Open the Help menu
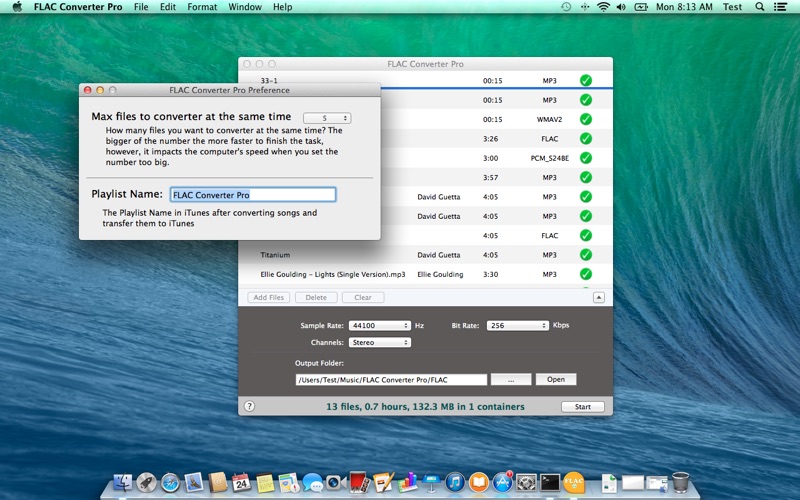The image size is (800, 500). [283, 7]
